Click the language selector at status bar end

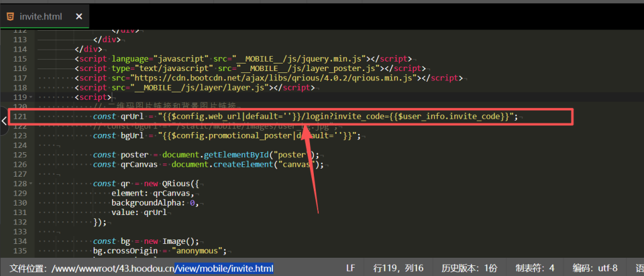point(639,268)
